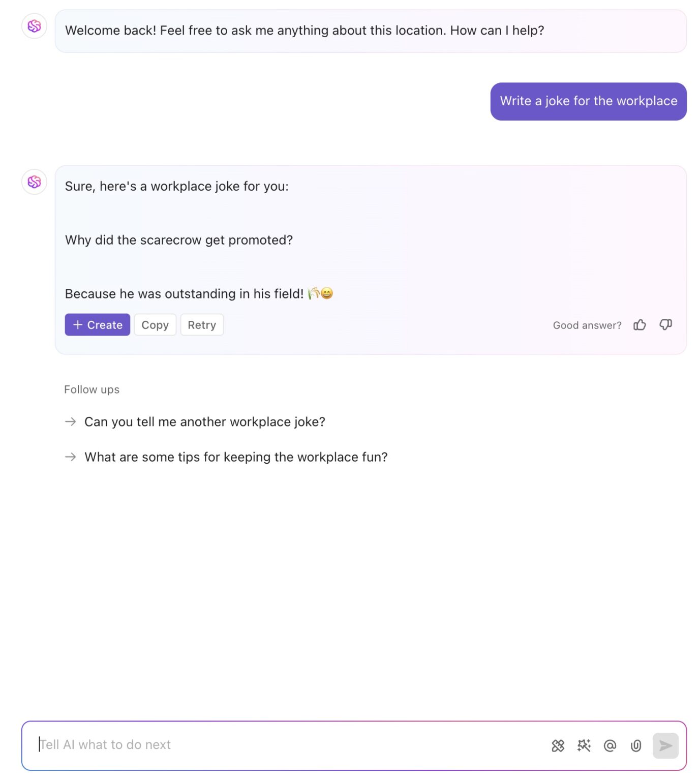Click the scarecrow joke question text
The height and width of the screenshot is (781, 700).
point(179,240)
